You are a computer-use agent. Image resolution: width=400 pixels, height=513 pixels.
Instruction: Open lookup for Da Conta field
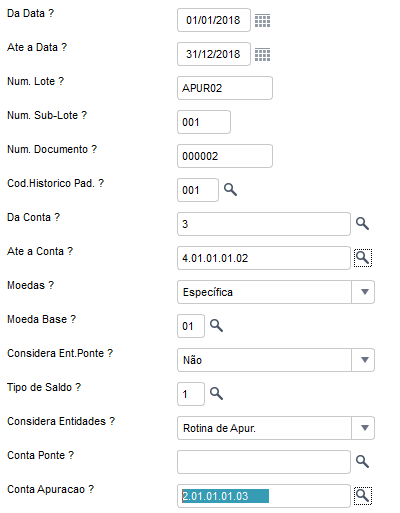(x=362, y=224)
